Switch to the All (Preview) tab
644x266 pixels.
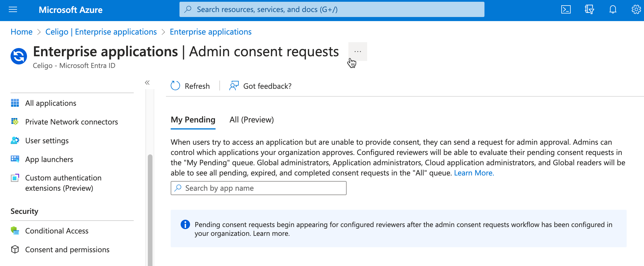(252, 120)
